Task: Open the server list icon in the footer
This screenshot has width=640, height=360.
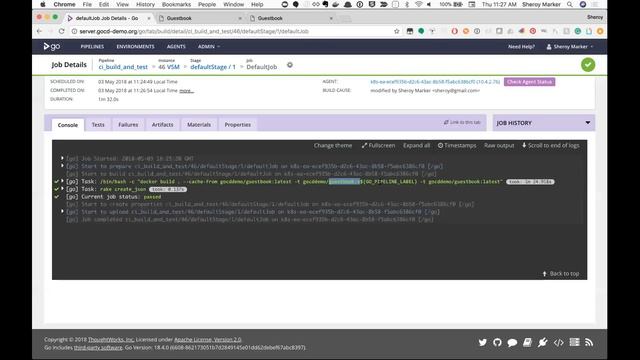Action: (574, 342)
